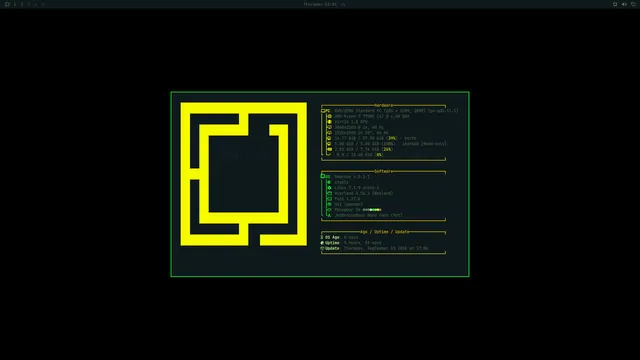The height and width of the screenshot is (360, 640).
Task: Switch to workspace 1 in top bar
Action: coord(15,4)
